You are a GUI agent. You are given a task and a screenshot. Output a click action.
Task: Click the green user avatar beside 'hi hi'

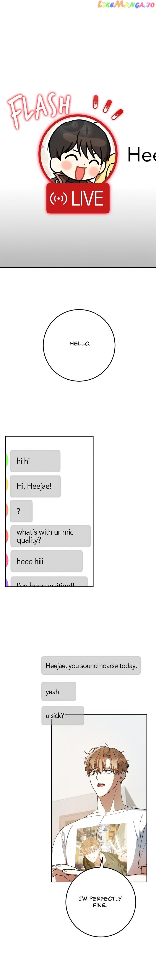point(7,460)
